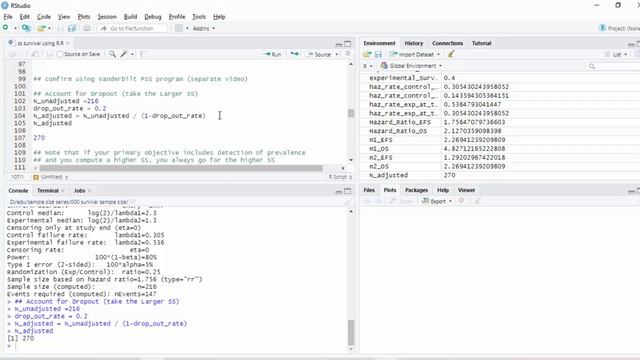Switch to the Viewer tab
The width and height of the screenshot is (640, 360).
pyautogui.click(x=466, y=190)
